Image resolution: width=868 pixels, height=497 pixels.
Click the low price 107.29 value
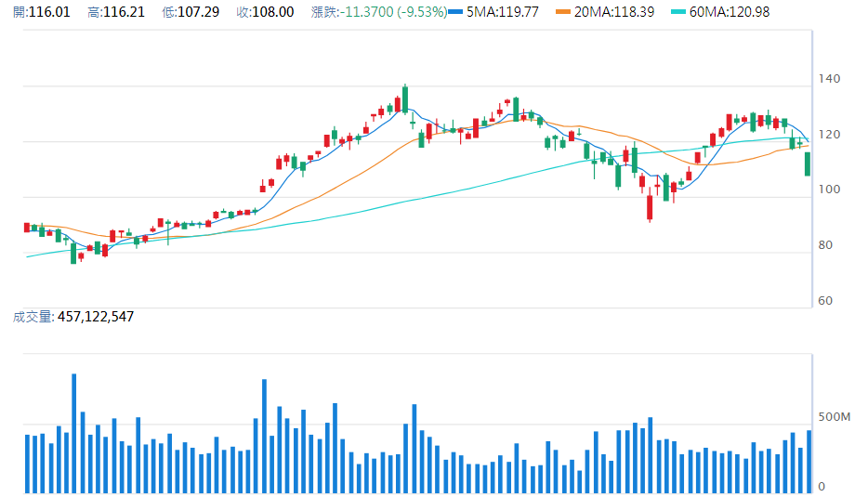pos(197,12)
